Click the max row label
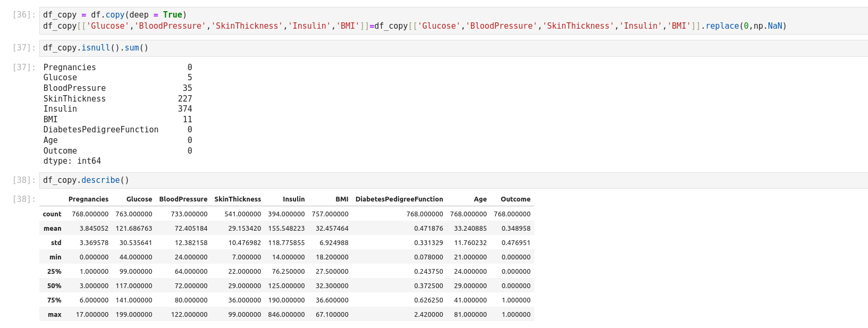This screenshot has width=868, height=328. 55,315
